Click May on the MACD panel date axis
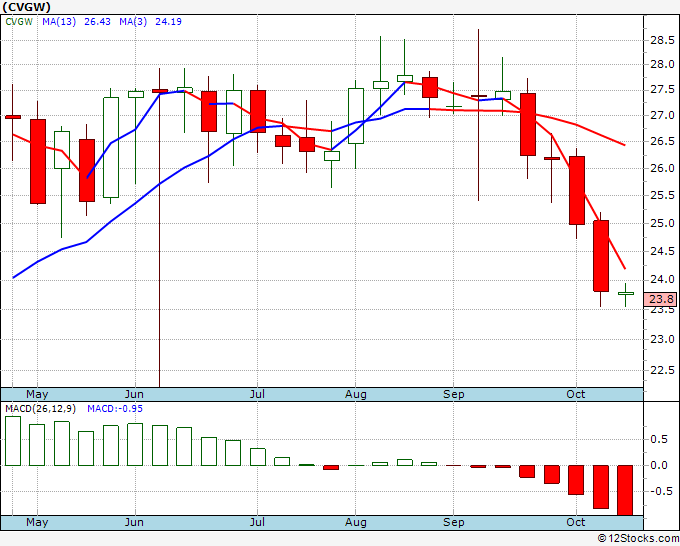The width and height of the screenshot is (680, 546). pyautogui.click(x=37, y=522)
